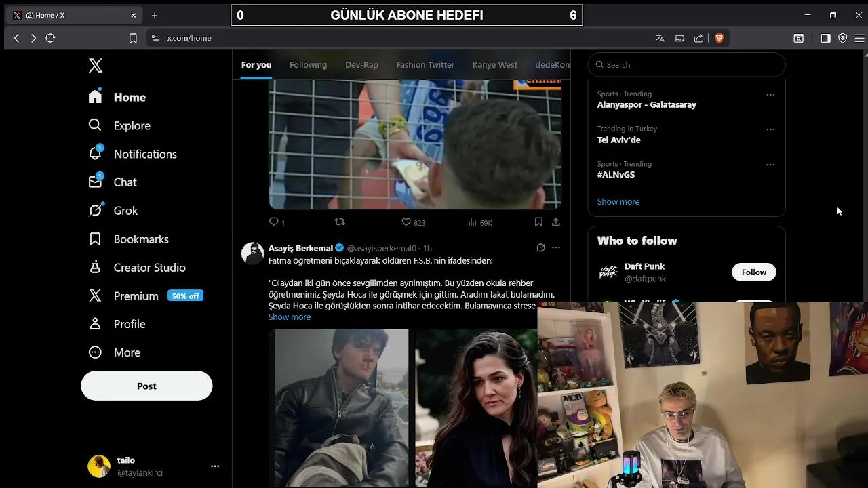Share the video post
Screen dimensions: 868x488
pos(556,222)
